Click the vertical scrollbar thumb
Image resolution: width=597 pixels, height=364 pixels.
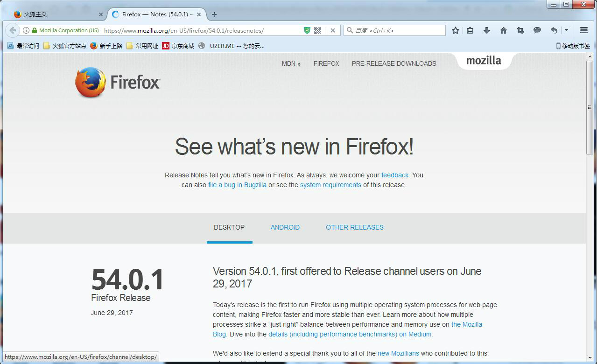tap(590, 107)
